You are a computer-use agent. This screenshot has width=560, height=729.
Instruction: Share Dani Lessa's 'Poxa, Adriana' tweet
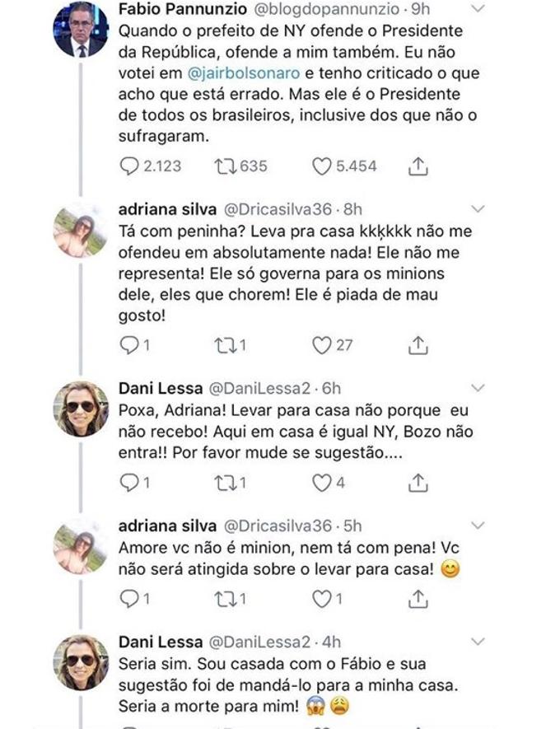click(418, 483)
